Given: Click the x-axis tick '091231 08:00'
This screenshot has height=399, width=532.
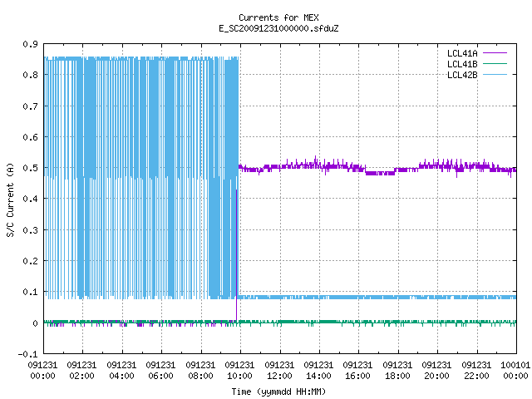Looking at the screenshot, I should pyautogui.click(x=200, y=371).
